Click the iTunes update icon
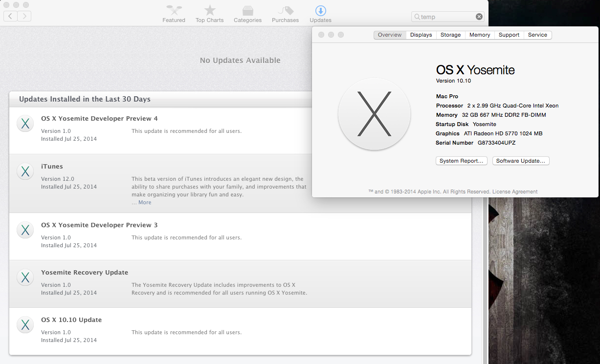Viewport: 600px width, 364px height. [25, 171]
